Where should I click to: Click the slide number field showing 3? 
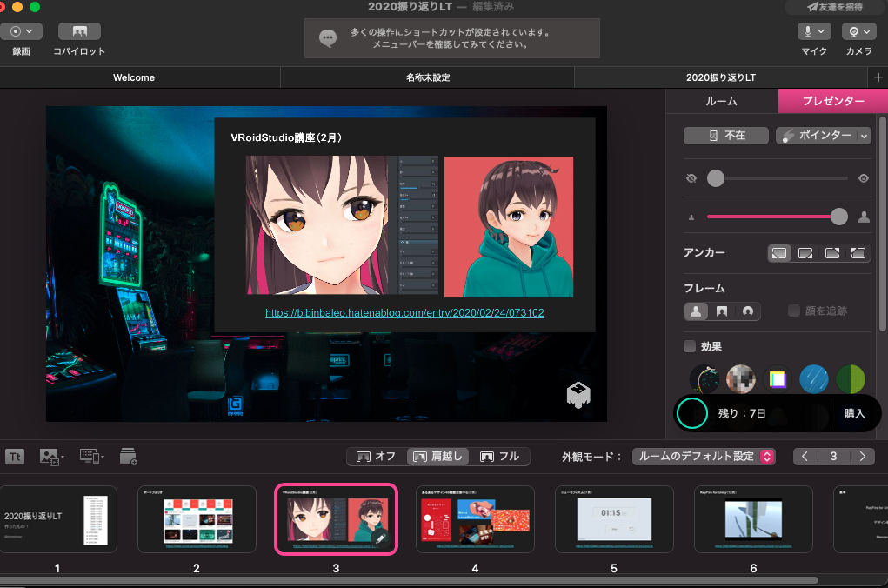click(x=833, y=457)
